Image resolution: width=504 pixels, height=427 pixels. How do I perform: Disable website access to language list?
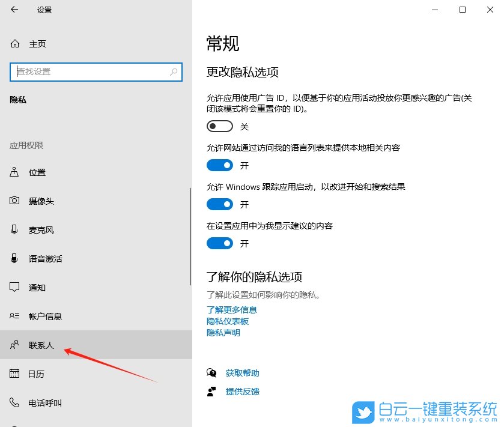(219, 165)
